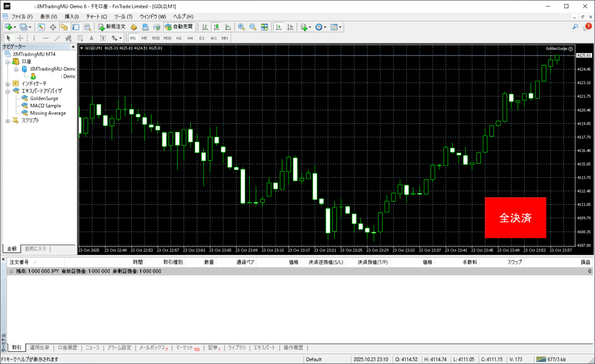Select the GoldenSurge expert advisor
595x364 pixels.
click(x=44, y=98)
